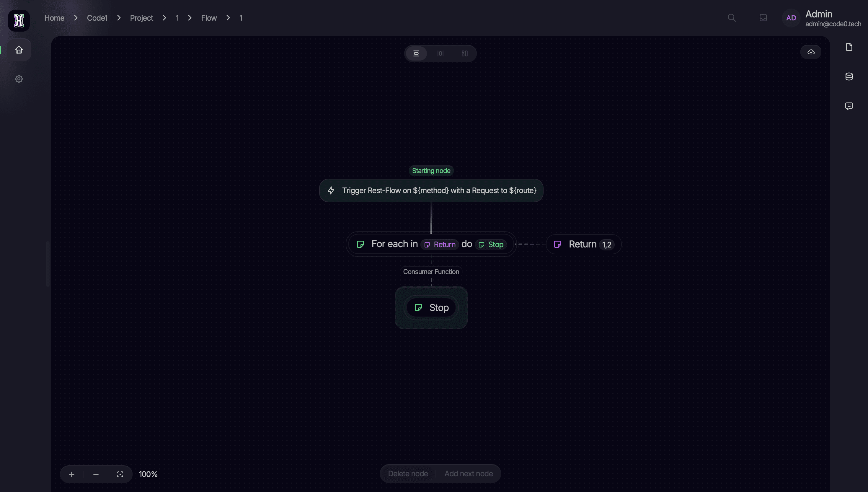
Task: Click the chevron after the Flow breadcrumb
Action: (228, 18)
